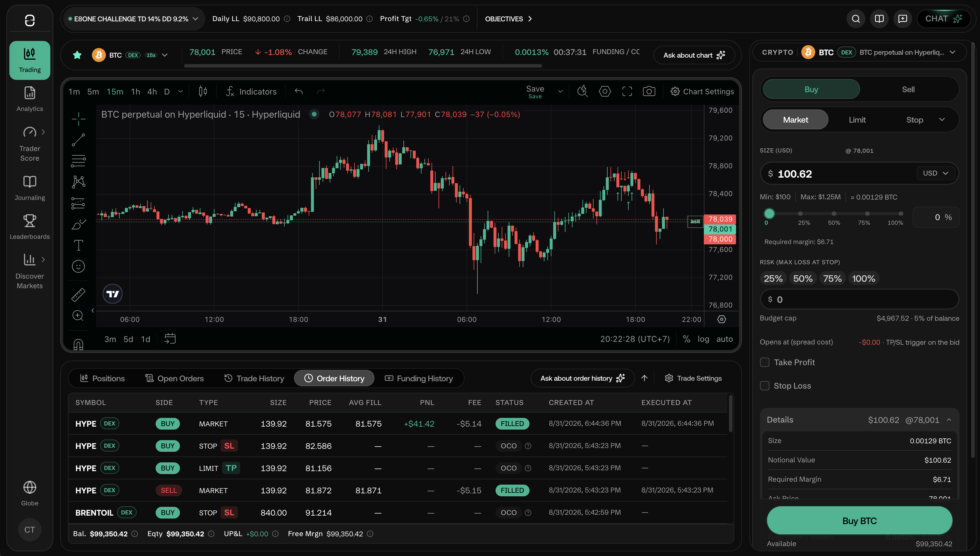This screenshot has width=980, height=556.
Task: Enter fullscreen chart mode
Action: pos(627,91)
